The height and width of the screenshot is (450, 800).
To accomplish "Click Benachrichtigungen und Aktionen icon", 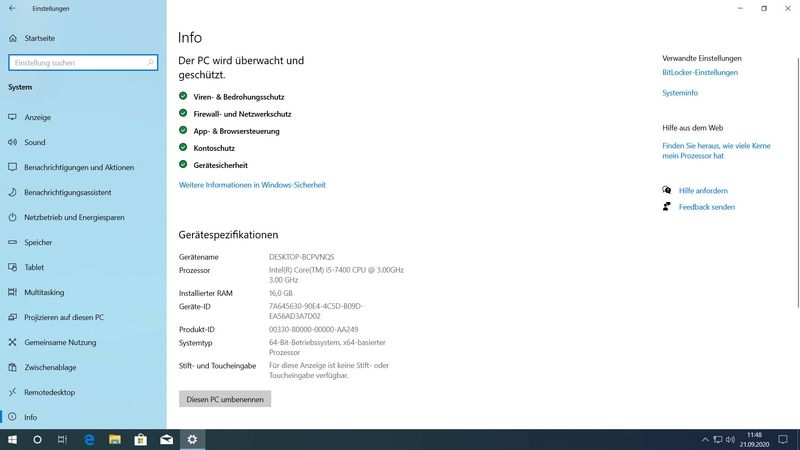I will pyautogui.click(x=13, y=167).
